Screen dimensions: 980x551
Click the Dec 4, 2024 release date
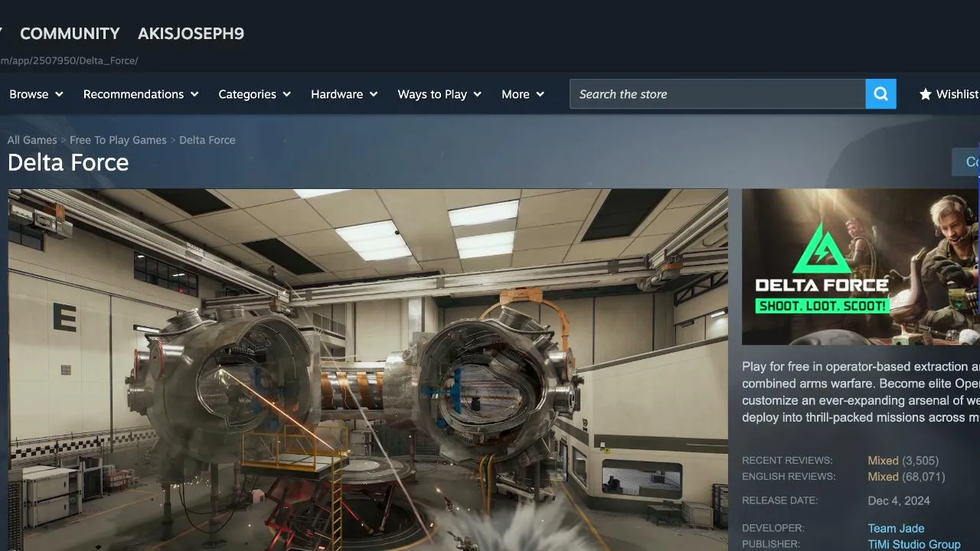click(x=899, y=501)
